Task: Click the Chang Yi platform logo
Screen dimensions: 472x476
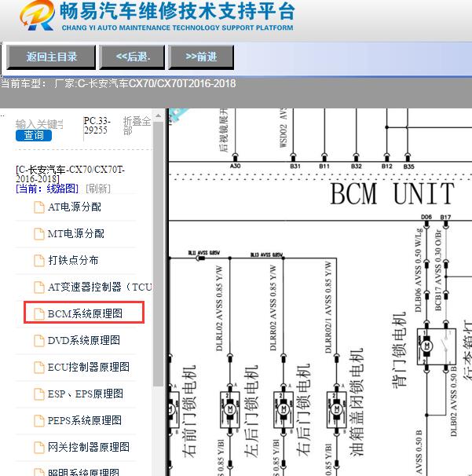Action: (38, 16)
